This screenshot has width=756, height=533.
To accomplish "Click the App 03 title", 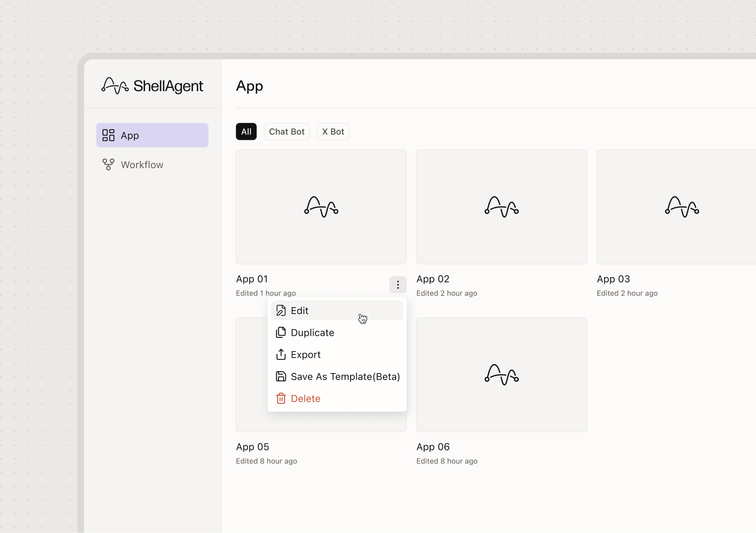I will point(613,279).
